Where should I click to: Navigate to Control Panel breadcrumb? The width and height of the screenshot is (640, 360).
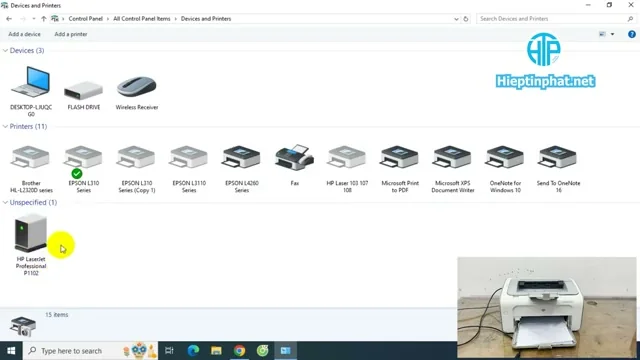click(x=86, y=19)
